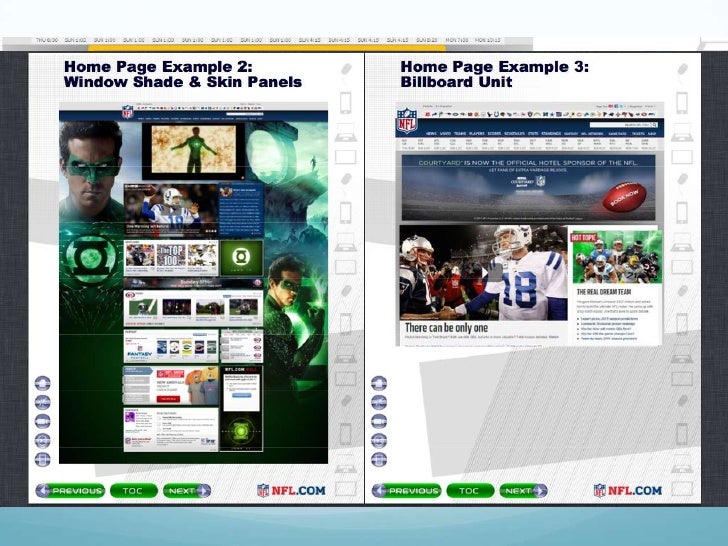Click NFL.COM logo on Example 2 page

click(x=291, y=490)
